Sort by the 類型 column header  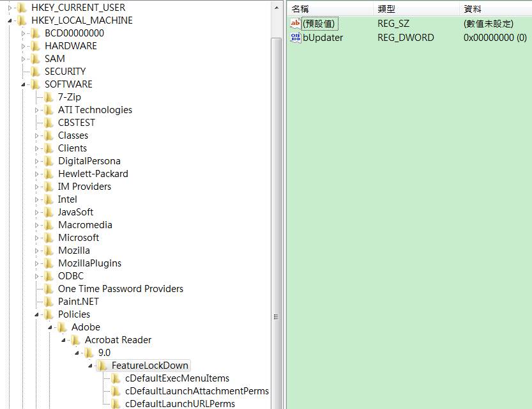pos(416,9)
